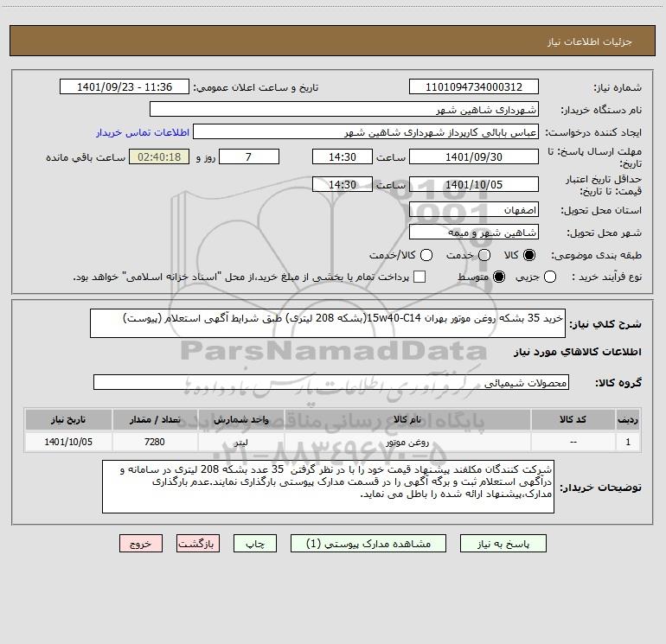The image size is (666, 644).
Task: Click the تاریخ نیاز column header
Action: click(x=68, y=419)
